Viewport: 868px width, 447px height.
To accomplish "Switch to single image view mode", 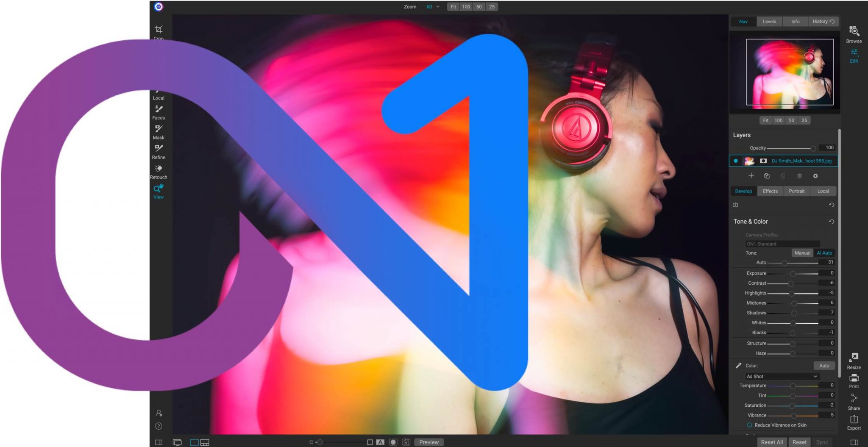I will click(x=194, y=442).
